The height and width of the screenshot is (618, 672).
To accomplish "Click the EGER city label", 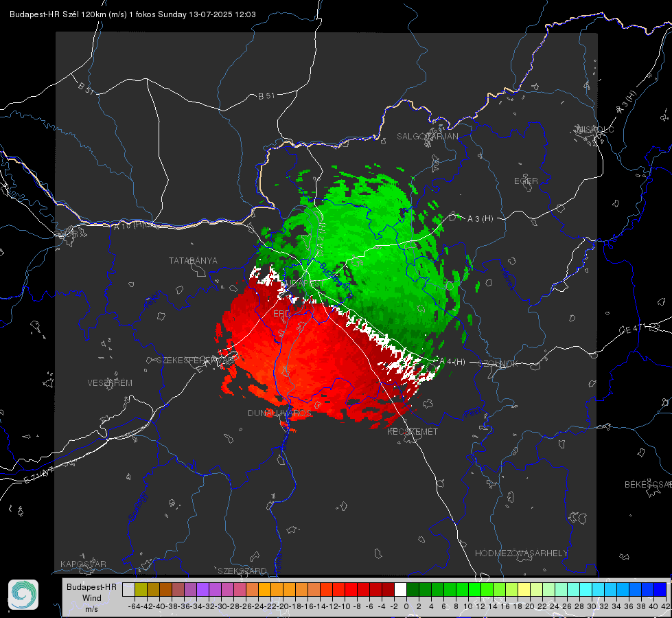I will click(x=526, y=181).
